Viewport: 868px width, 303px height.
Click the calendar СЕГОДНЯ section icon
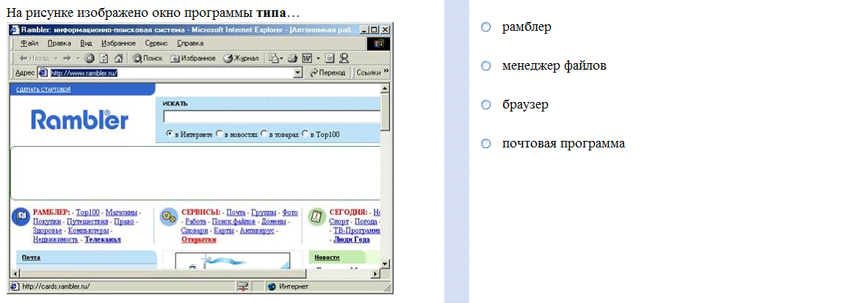(317, 216)
